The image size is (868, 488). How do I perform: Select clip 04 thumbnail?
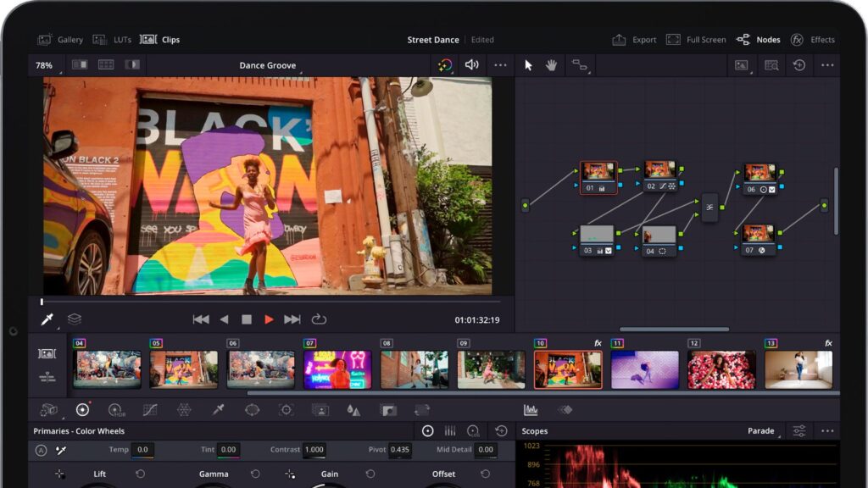107,369
